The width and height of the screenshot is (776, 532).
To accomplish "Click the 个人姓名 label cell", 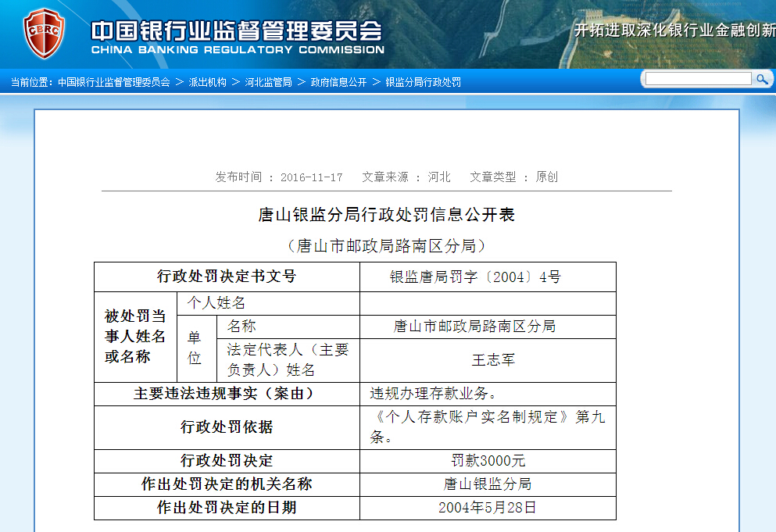I will coord(268,303).
